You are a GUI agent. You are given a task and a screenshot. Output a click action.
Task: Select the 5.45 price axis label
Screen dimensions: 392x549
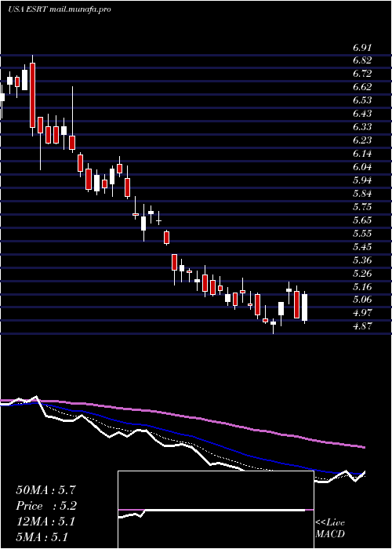[x=362, y=247]
